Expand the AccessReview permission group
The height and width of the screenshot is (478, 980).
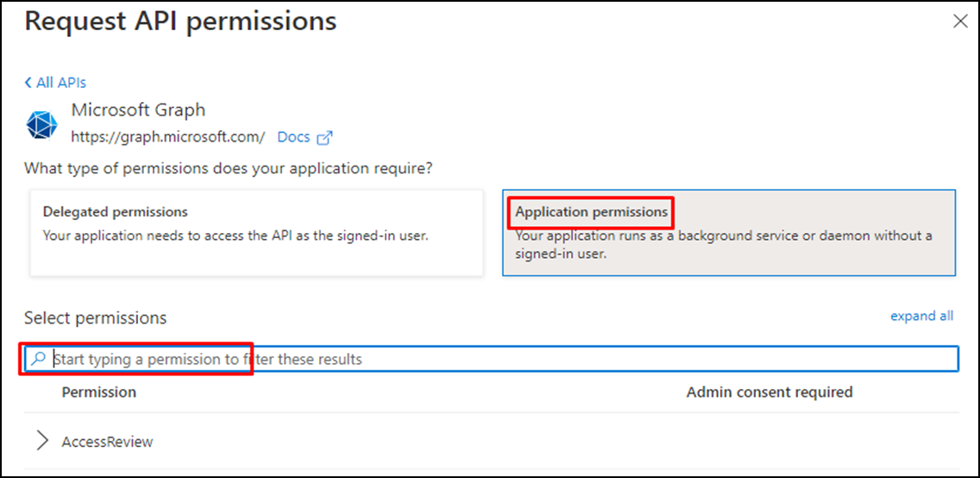[x=42, y=441]
